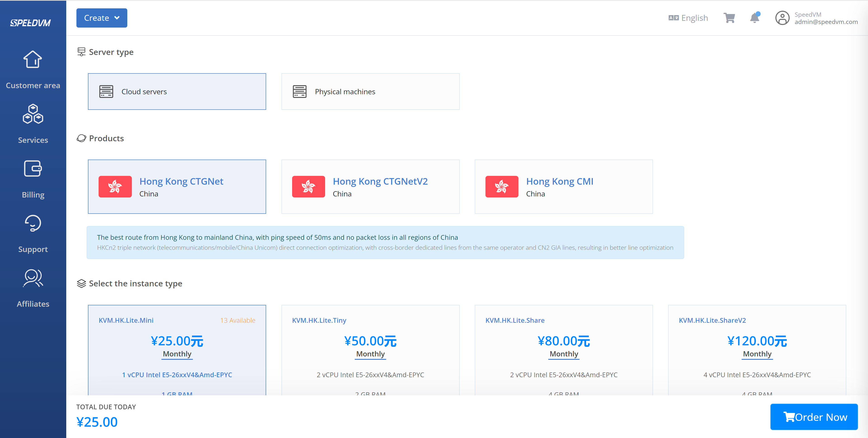
Task: Click the Hong Kong CTGNet flag icon
Action: (x=115, y=187)
